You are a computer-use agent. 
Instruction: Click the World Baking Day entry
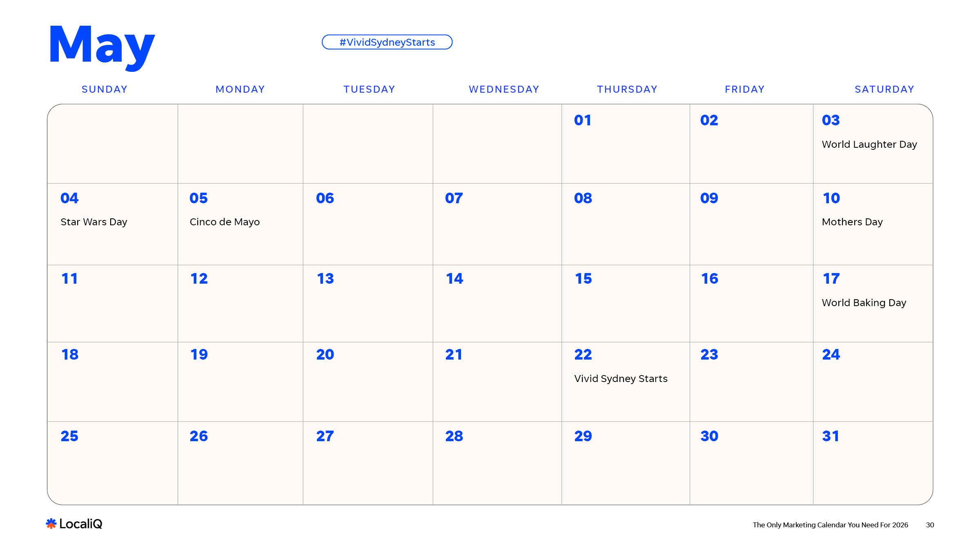pos(864,303)
